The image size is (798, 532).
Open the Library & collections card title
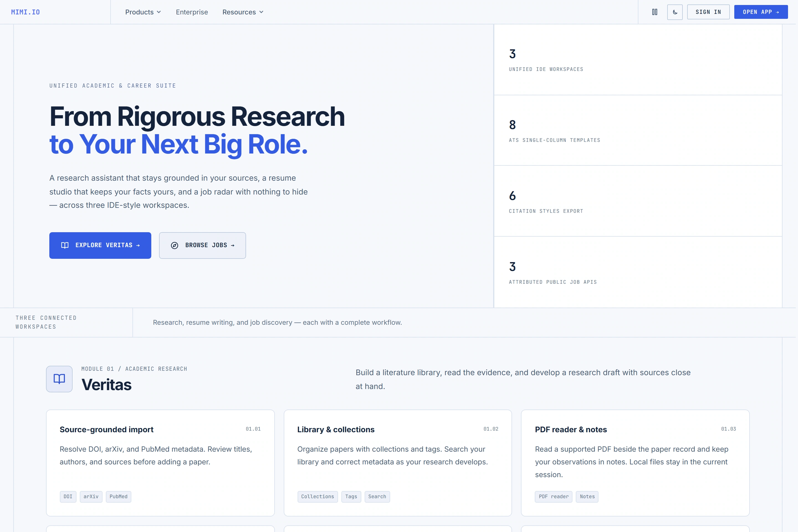point(336,429)
